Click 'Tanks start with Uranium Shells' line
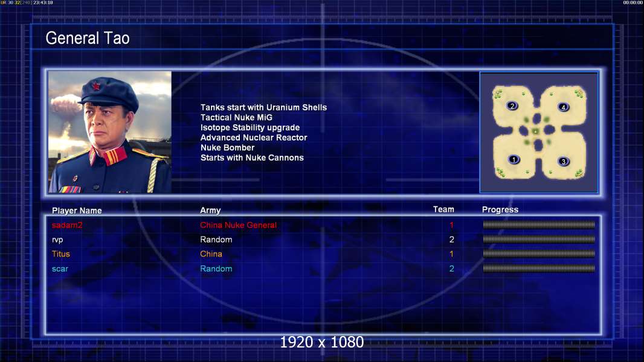Viewport: 644px width, 362px height. 263,107
